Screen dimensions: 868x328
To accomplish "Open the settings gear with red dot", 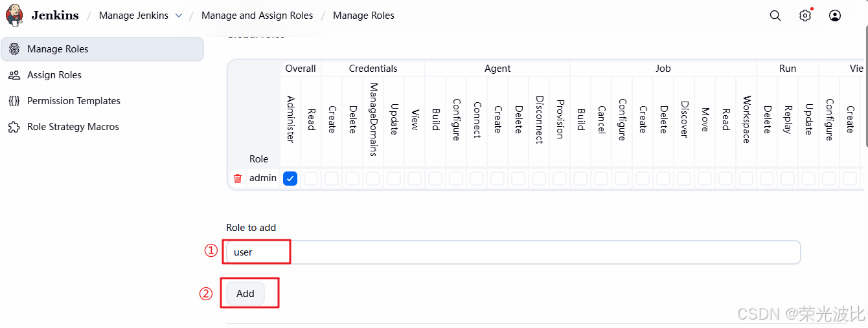I will pyautogui.click(x=805, y=16).
